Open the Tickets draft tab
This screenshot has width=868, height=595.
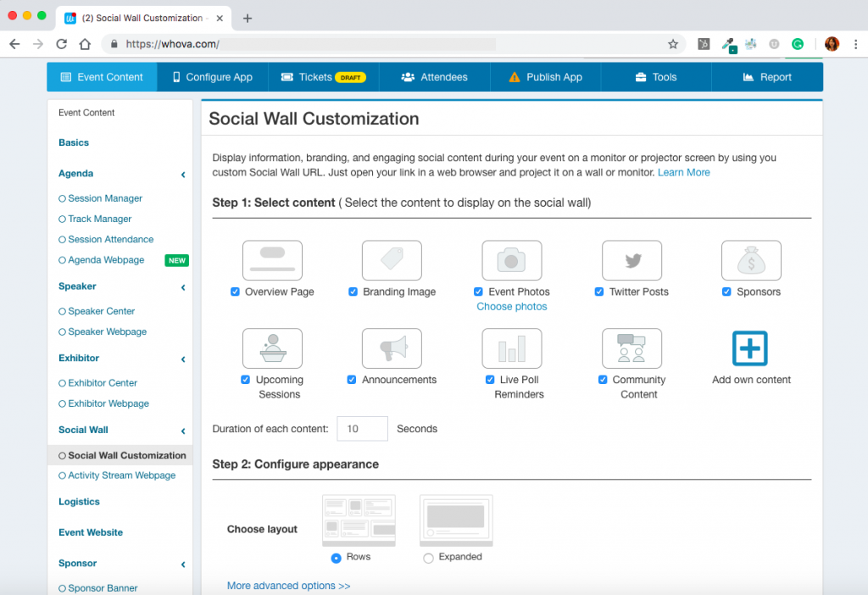pos(323,76)
